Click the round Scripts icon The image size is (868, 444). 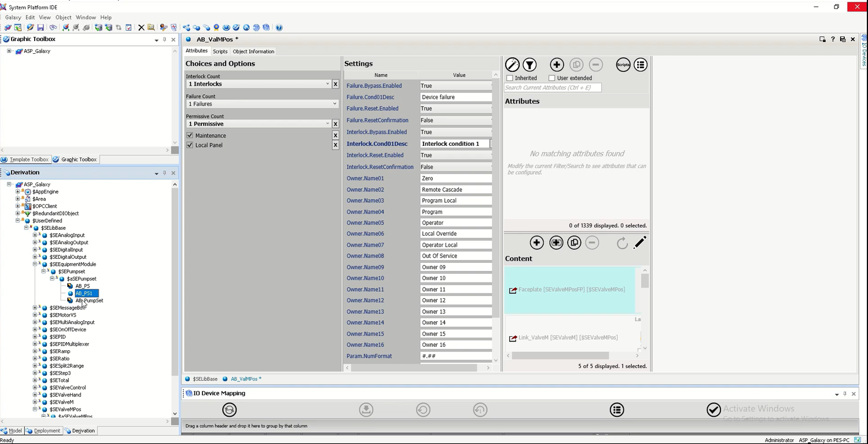(x=623, y=65)
